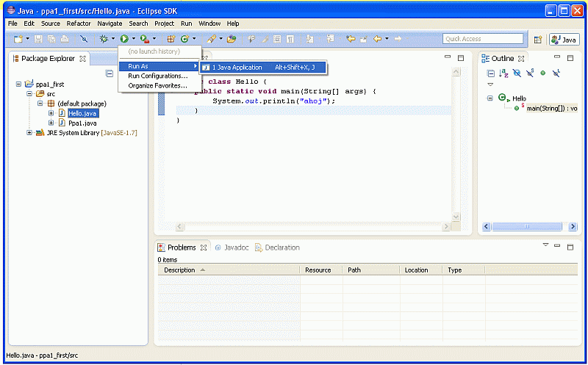Viewport: 588px width, 365px height.
Task: Click the Open Perspective icon
Action: pos(537,40)
